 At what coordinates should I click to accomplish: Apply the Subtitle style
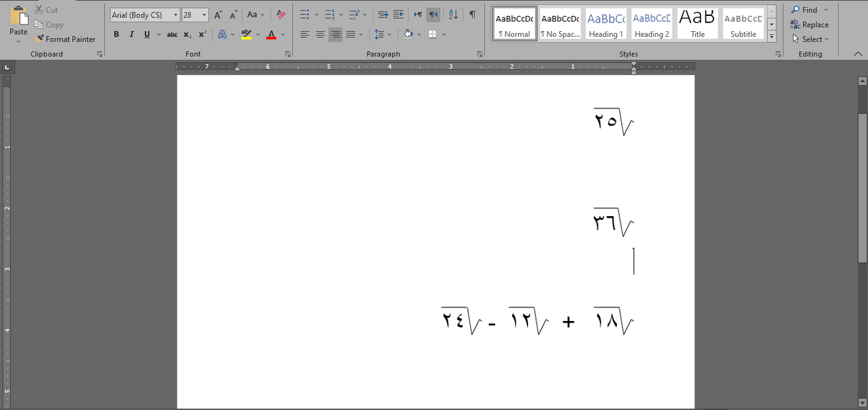coord(743,24)
